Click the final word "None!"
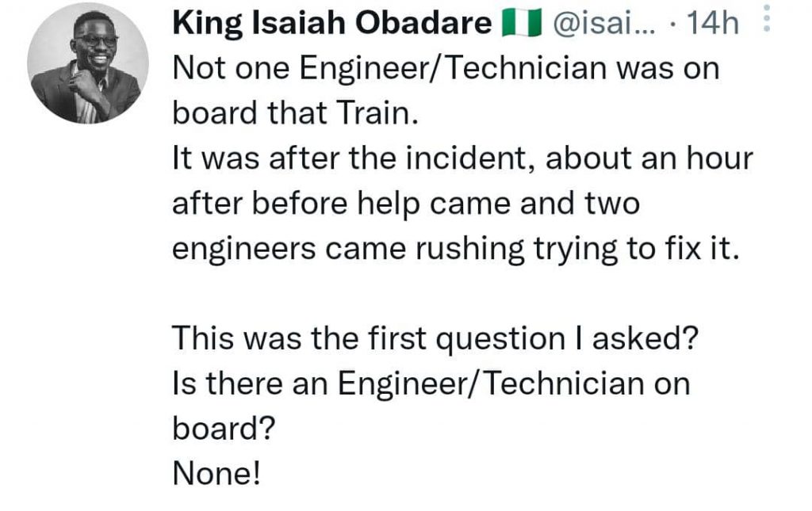Image resolution: width=812 pixels, height=511 pixels. [216, 474]
